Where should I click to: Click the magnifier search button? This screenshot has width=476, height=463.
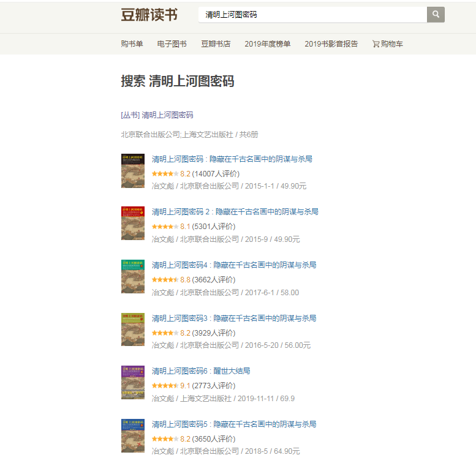tap(436, 15)
